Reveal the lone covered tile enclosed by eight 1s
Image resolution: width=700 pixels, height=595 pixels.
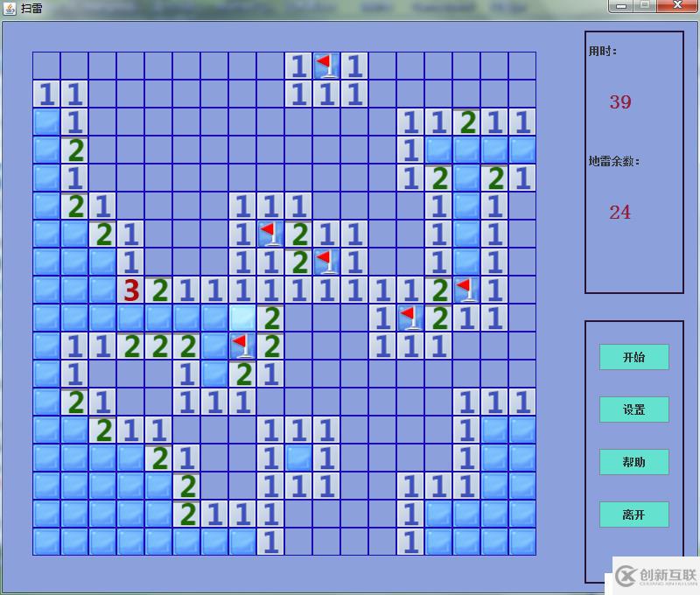pos(299,458)
